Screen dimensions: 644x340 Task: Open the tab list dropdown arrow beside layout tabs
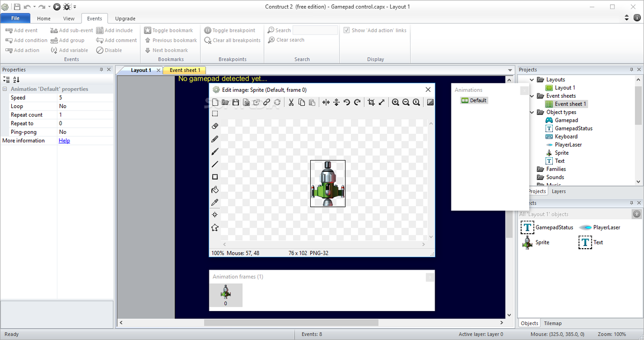[x=510, y=70]
